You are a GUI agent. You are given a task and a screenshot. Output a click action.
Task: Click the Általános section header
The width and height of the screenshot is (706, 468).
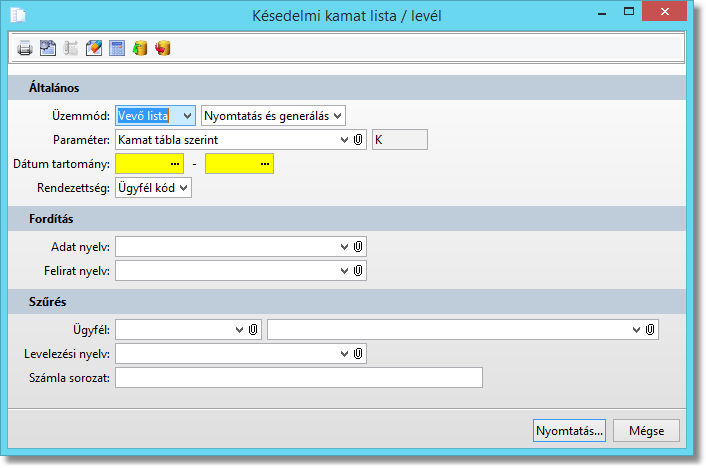click(347, 87)
